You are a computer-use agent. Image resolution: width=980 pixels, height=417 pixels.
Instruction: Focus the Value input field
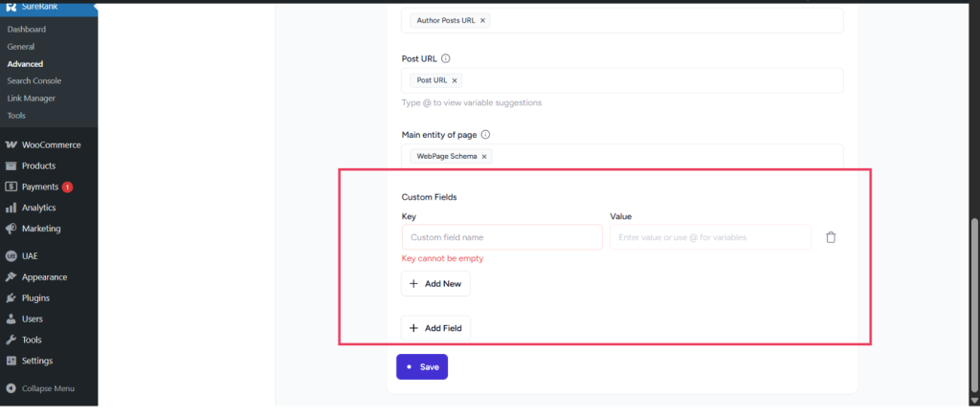711,237
